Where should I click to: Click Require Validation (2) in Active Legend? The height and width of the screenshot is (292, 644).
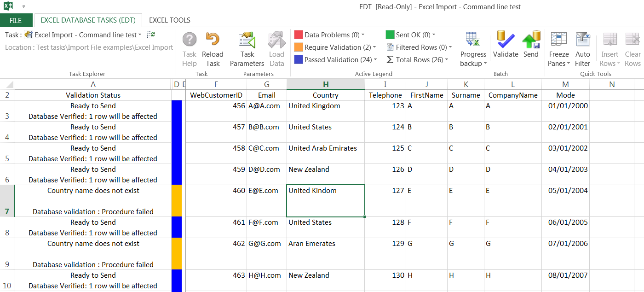(x=338, y=47)
